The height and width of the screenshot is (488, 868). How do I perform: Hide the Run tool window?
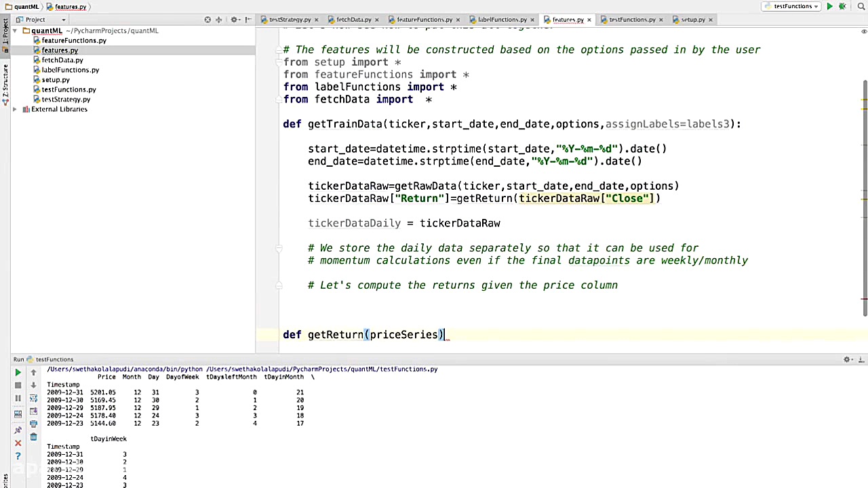[x=861, y=359]
